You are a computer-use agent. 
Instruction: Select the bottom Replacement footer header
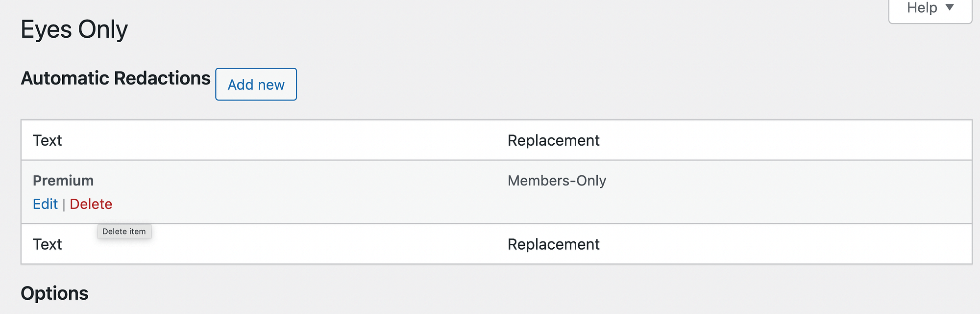point(554,244)
